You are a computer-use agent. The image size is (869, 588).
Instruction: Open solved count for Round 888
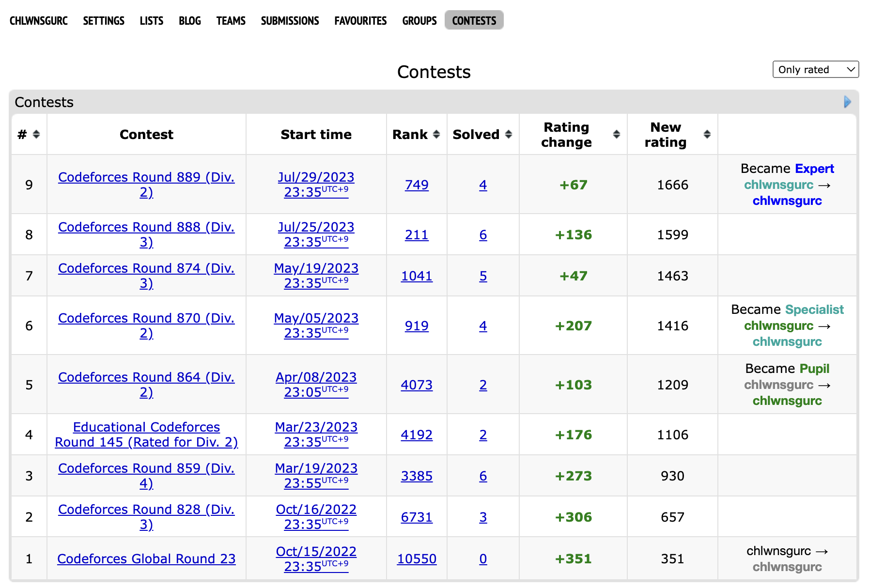483,234
